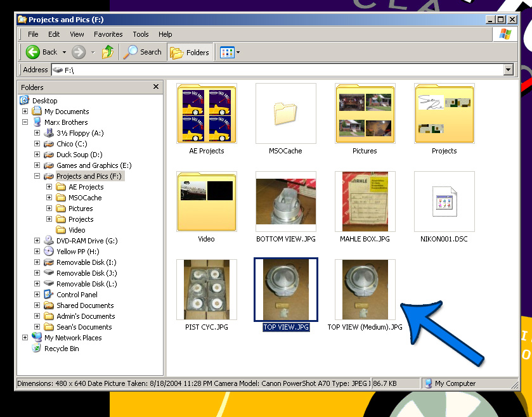Click the Shared Documents folder icon
Viewport: 532px width, 417px height.
click(x=49, y=305)
